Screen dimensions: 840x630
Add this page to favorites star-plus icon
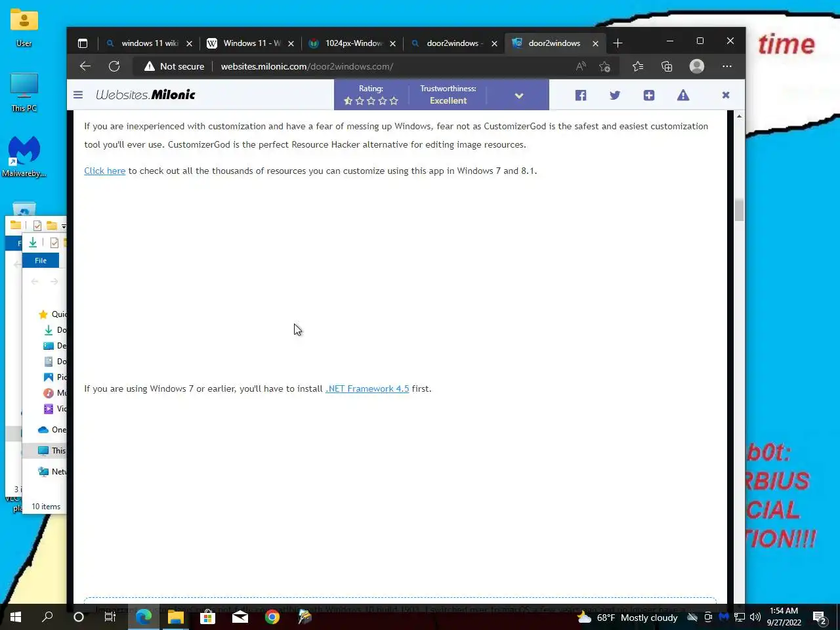click(x=605, y=66)
